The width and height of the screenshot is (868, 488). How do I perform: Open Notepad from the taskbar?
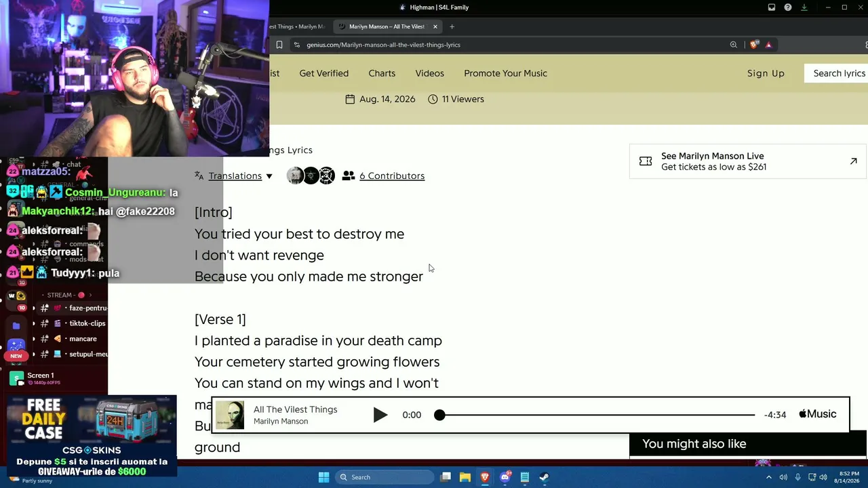(524, 477)
